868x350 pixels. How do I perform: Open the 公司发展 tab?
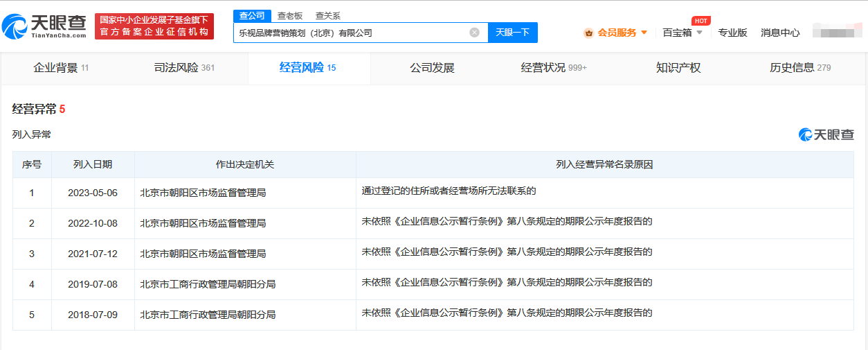[432, 68]
